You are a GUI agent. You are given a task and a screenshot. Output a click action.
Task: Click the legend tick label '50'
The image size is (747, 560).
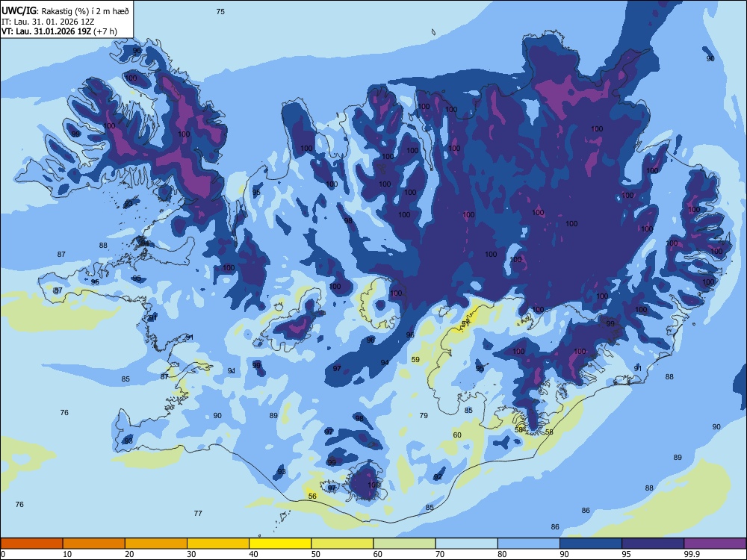pyautogui.click(x=316, y=554)
